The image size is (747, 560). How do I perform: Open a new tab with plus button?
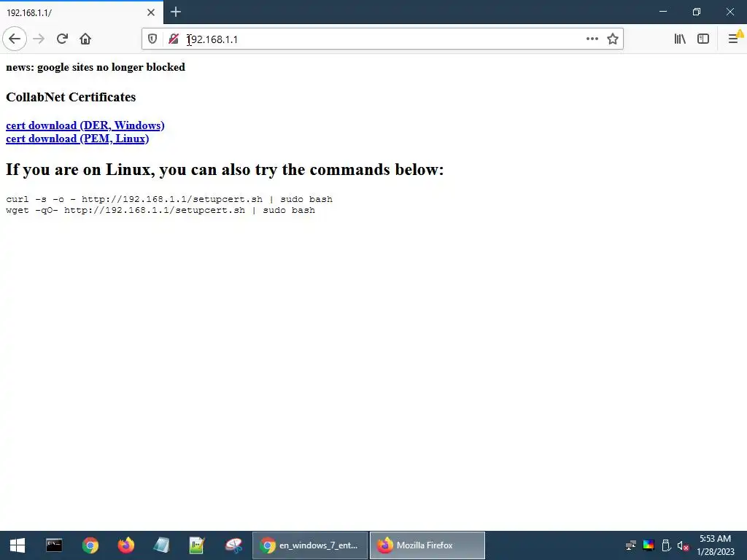[175, 12]
